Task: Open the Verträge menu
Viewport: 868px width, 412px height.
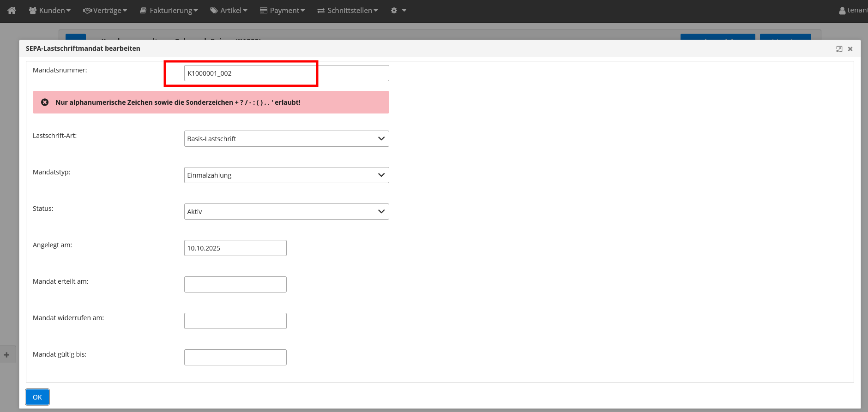Action: tap(105, 10)
